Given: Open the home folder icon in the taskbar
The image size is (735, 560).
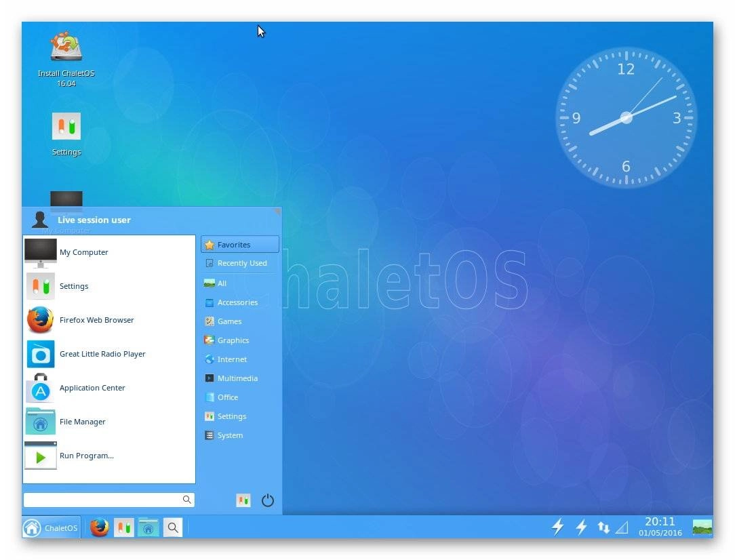Looking at the screenshot, I should click(x=148, y=527).
